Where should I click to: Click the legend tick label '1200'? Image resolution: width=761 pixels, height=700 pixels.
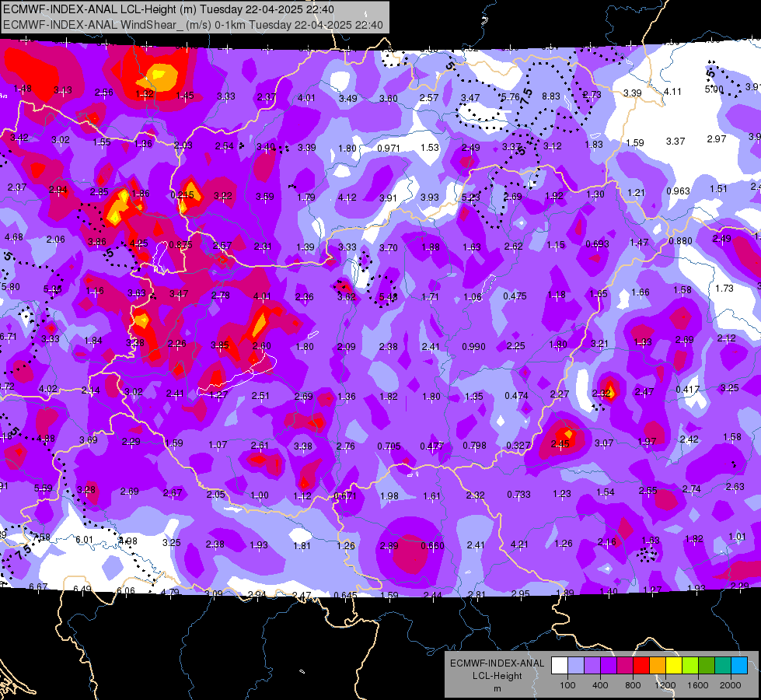[x=665, y=685]
